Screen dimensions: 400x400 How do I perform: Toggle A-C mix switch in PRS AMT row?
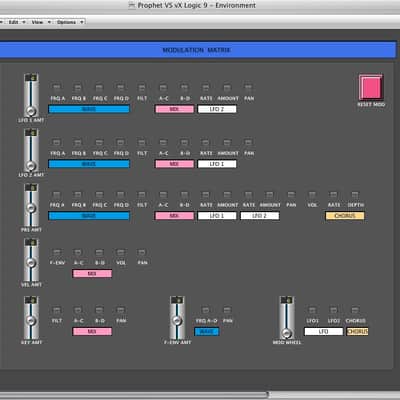[163, 194]
